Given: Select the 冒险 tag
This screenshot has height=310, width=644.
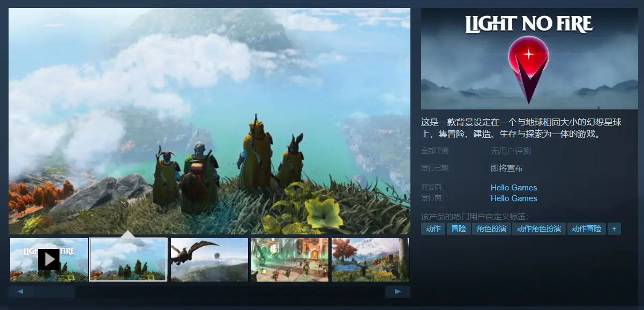Looking at the screenshot, I should pyautogui.click(x=458, y=229).
